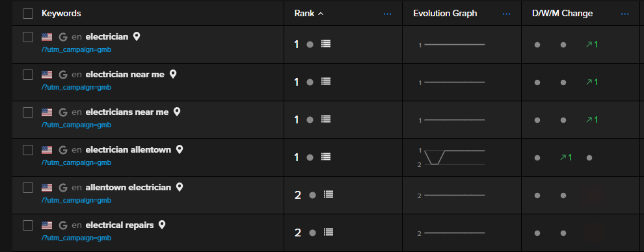Click location pin beside electrical repairs

162,225
